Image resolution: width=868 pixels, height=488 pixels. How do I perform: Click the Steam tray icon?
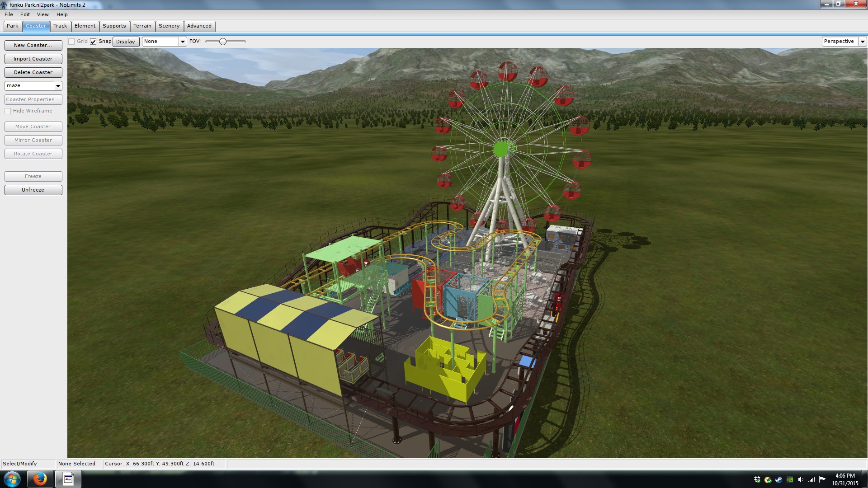click(779, 479)
